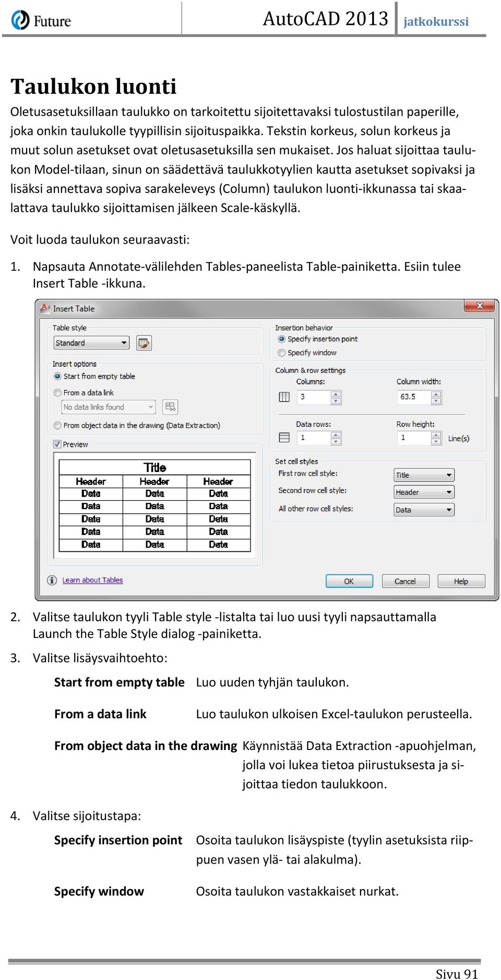Close the Insert Table dialog

[x=480, y=306]
